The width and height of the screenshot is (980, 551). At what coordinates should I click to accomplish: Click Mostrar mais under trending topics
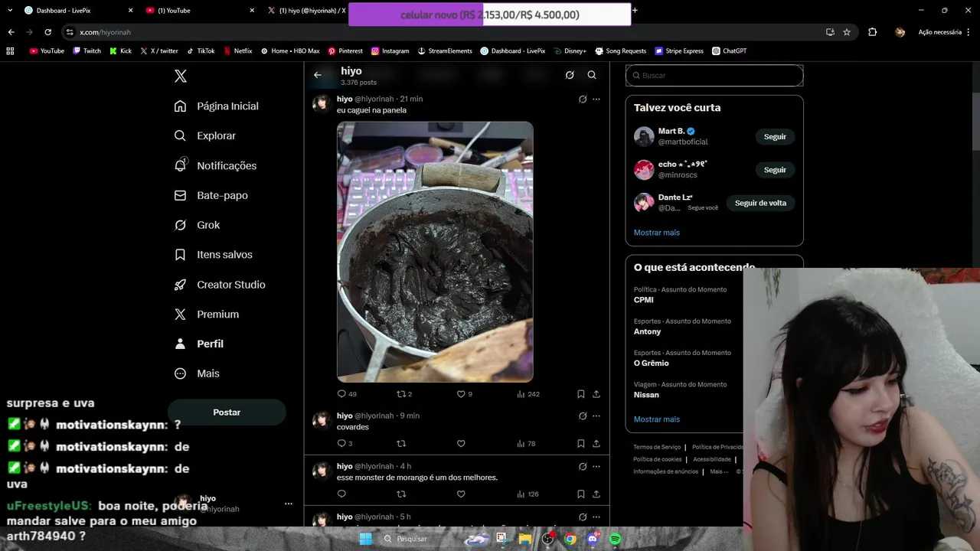[x=657, y=419]
